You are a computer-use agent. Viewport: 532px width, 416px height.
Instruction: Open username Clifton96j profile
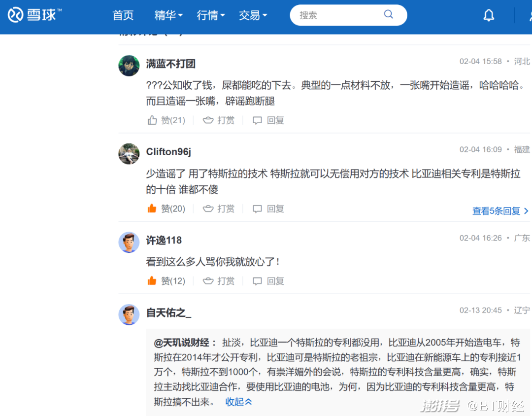coord(168,151)
